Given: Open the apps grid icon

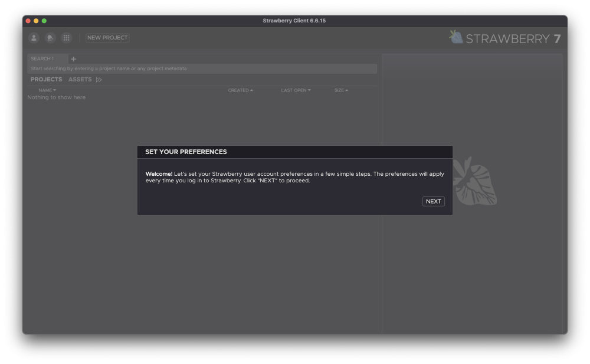Looking at the screenshot, I should coord(66,38).
